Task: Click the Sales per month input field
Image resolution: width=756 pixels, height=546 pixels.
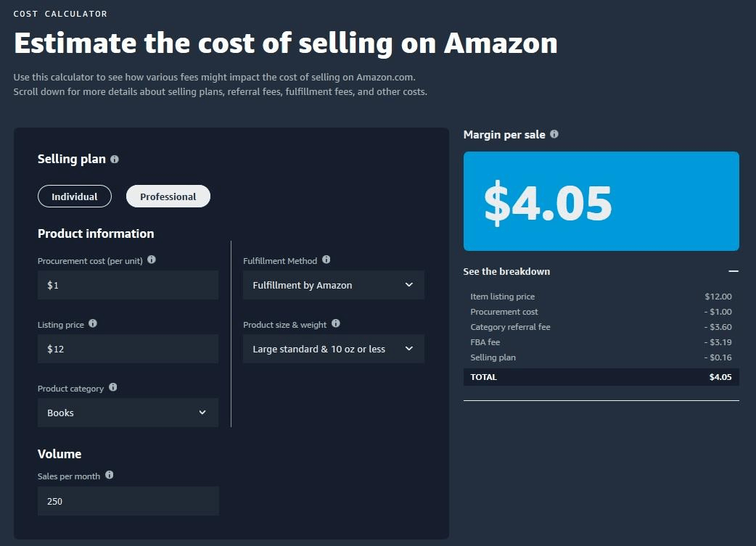Action: [128, 500]
